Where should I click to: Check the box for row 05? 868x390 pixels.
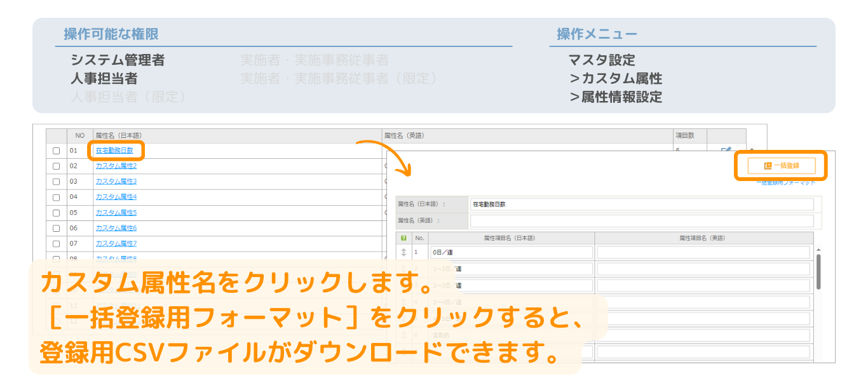click(x=57, y=213)
